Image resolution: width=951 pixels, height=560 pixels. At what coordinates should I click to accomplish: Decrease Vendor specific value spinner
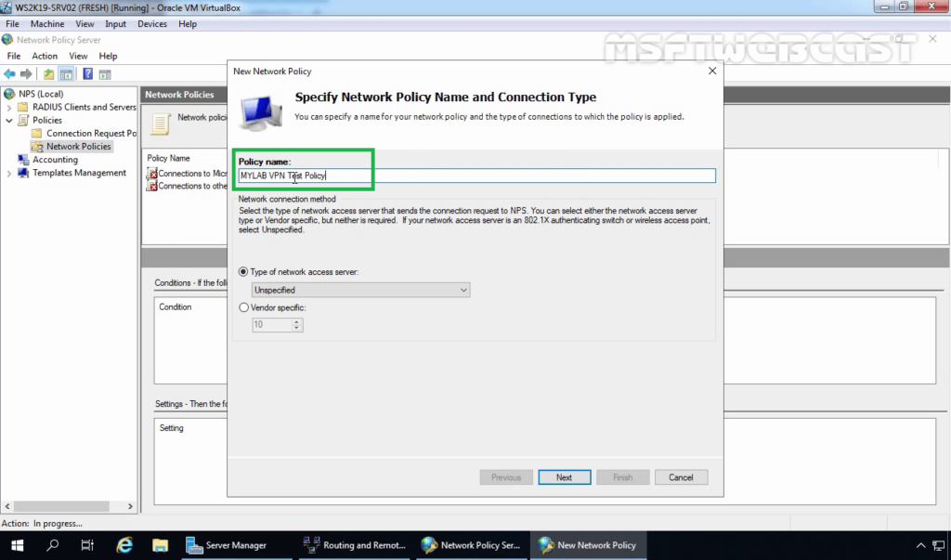click(x=296, y=328)
